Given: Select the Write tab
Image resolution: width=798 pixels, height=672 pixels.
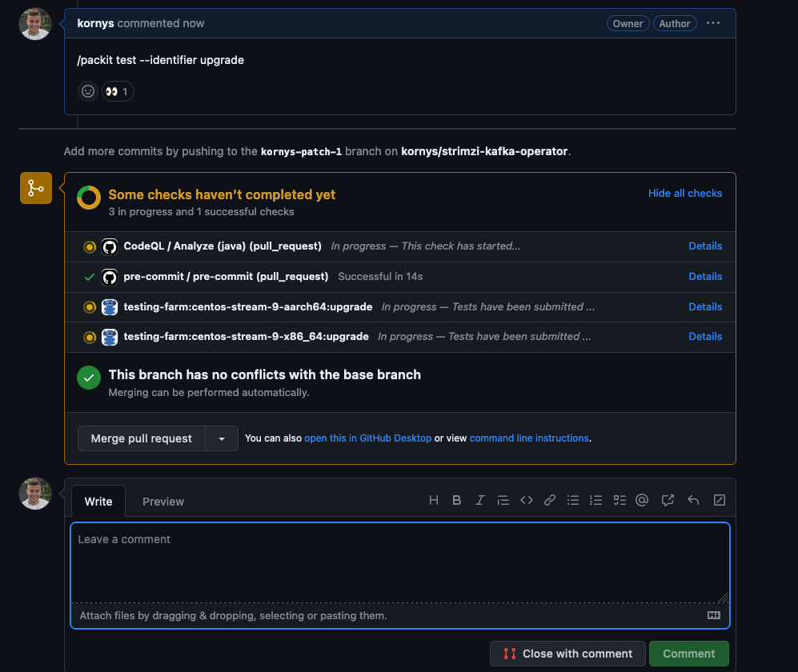Looking at the screenshot, I should tap(98, 502).
